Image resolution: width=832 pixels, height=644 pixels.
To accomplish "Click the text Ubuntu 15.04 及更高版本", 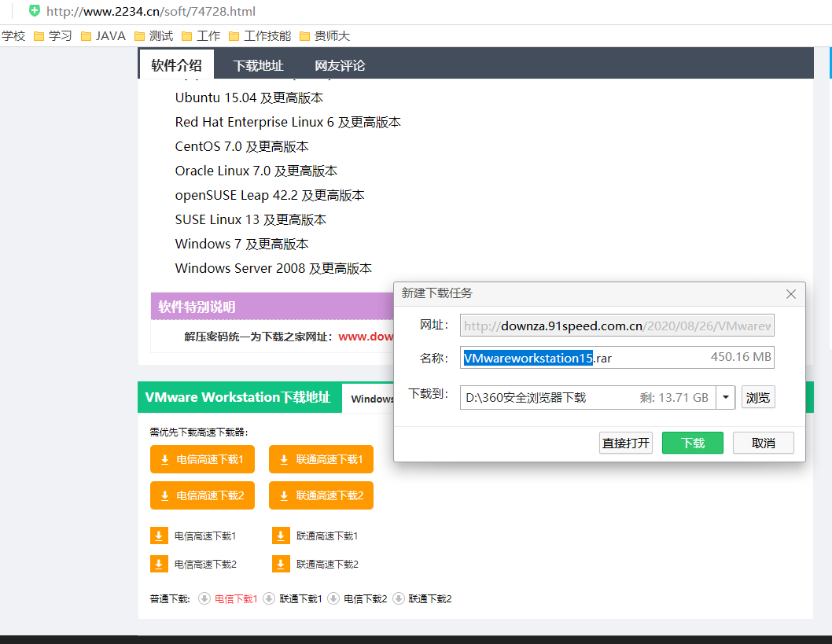I will [248, 98].
